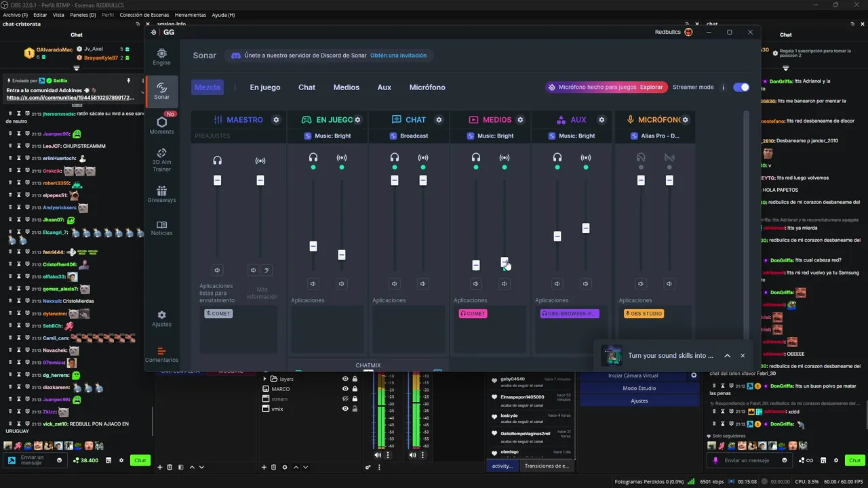The width and height of the screenshot is (868, 488).
Task: Expand the sound skills notification chevron
Action: click(x=727, y=356)
